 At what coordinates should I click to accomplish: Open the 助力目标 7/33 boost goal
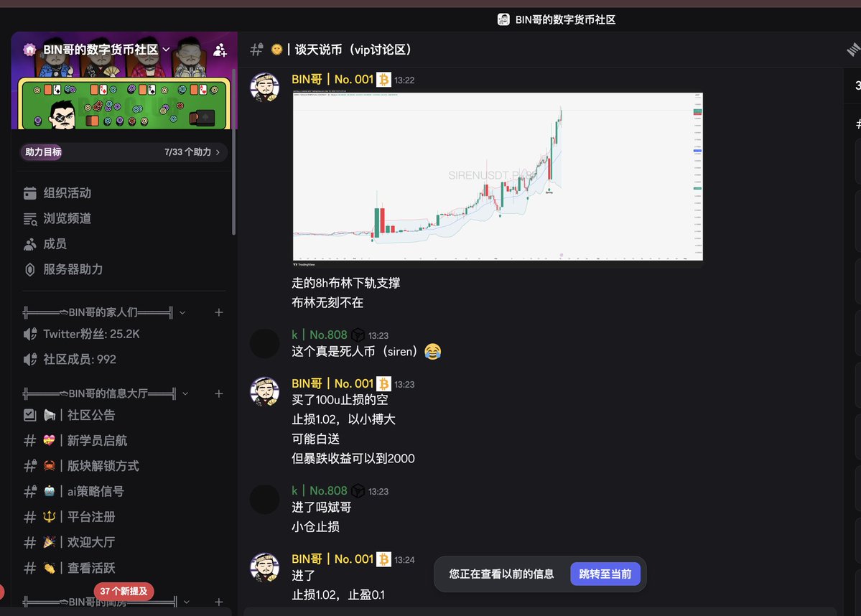pyautogui.click(x=122, y=152)
